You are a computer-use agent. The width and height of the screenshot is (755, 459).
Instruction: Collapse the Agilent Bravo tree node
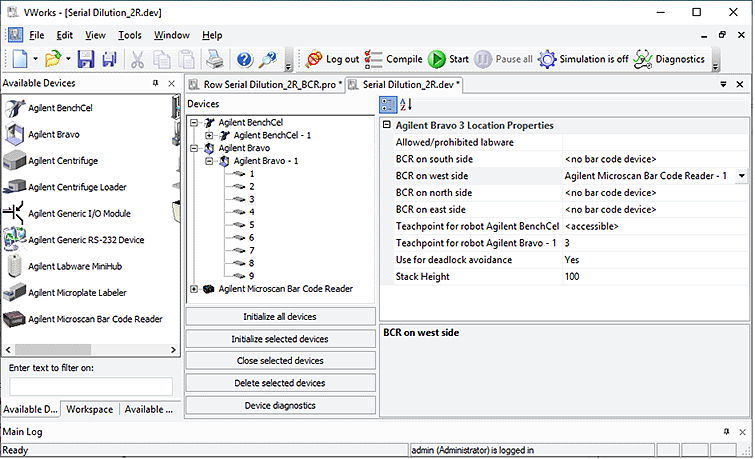click(x=194, y=148)
